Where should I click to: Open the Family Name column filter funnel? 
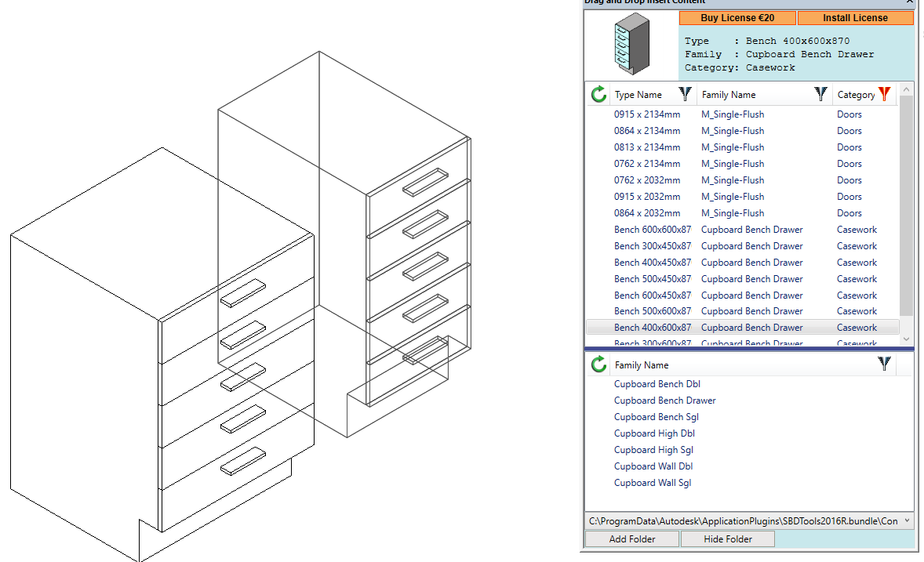click(x=820, y=94)
